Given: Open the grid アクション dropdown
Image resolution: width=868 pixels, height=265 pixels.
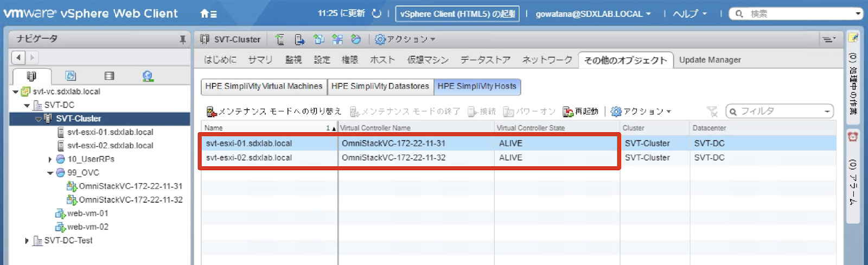Looking at the screenshot, I should pos(641,112).
